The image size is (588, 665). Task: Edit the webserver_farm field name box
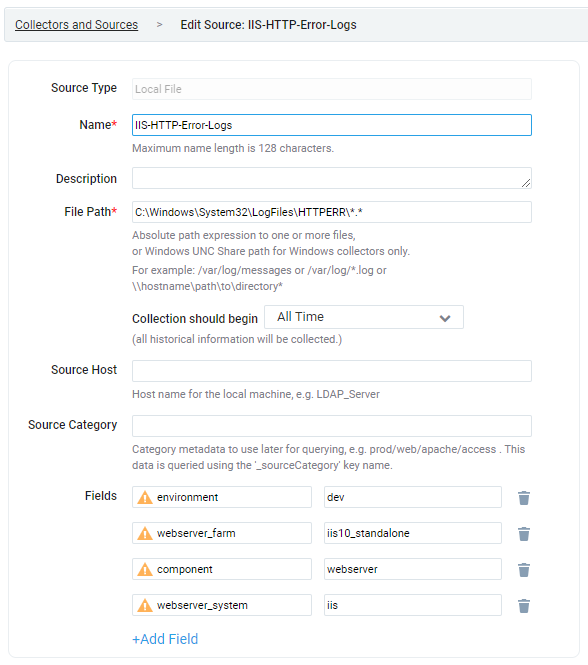pyautogui.click(x=222, y=533)
